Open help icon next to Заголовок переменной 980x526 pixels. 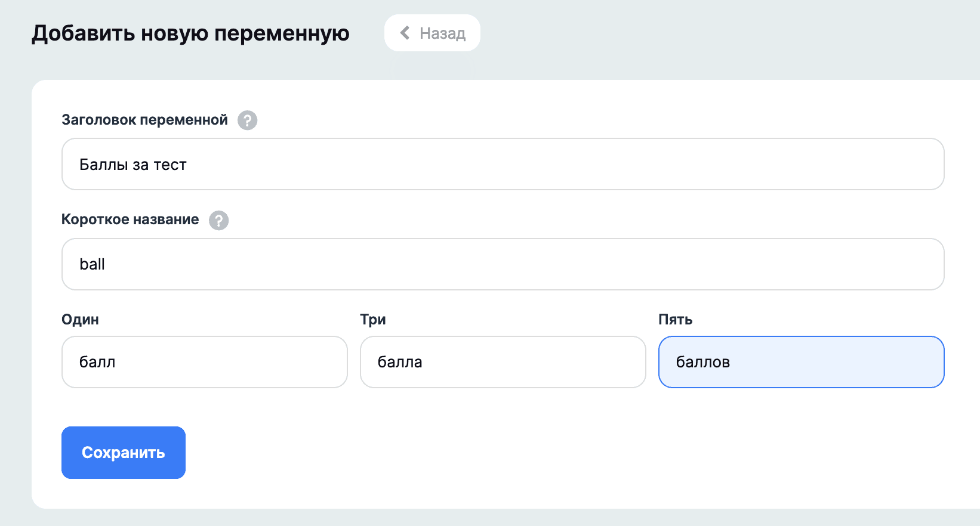[247, 120]
